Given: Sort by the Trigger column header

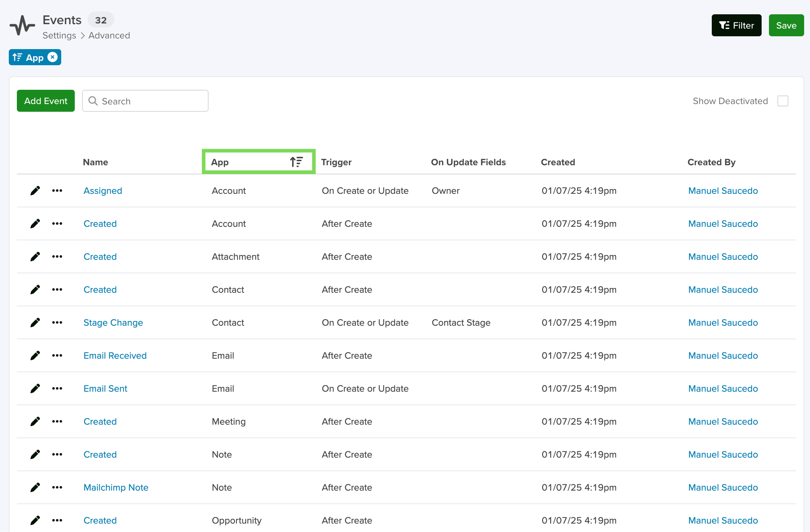Looking at the screenshot, I should coord(336,162).
